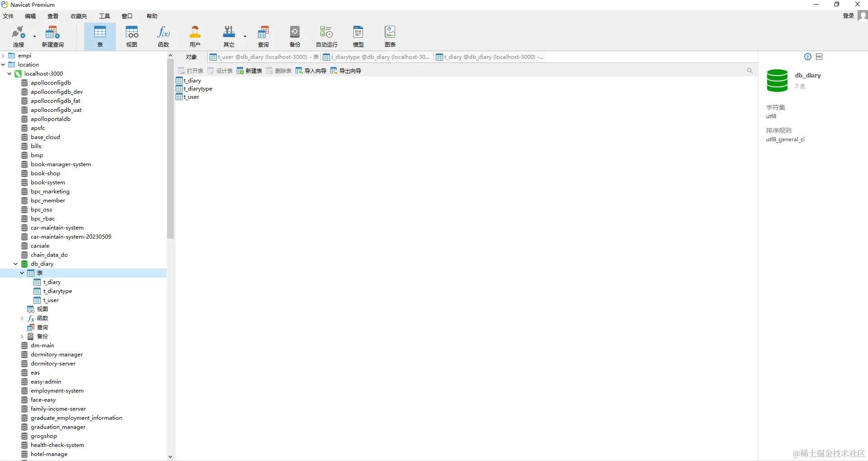The width and height of the screenshot is (868, 461).
Task: Click the 设计表 button
Action: pos(220,71)
